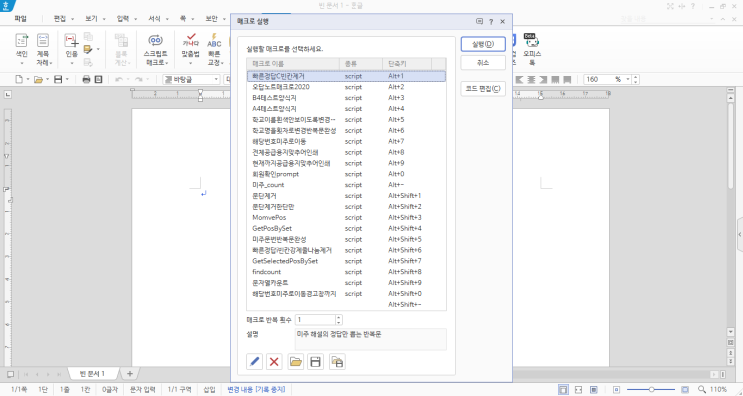Image resolution: width=743 pixels, height=396 pixels.
Task: Click the center align toolbar icon
Action: click(x=532, y=80)
